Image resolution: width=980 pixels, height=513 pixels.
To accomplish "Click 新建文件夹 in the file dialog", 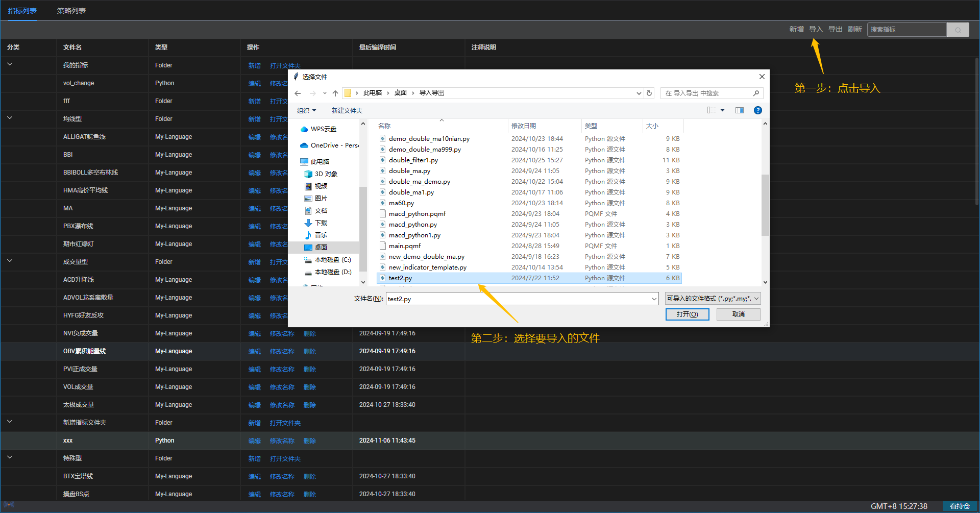I will click(347, 111).
